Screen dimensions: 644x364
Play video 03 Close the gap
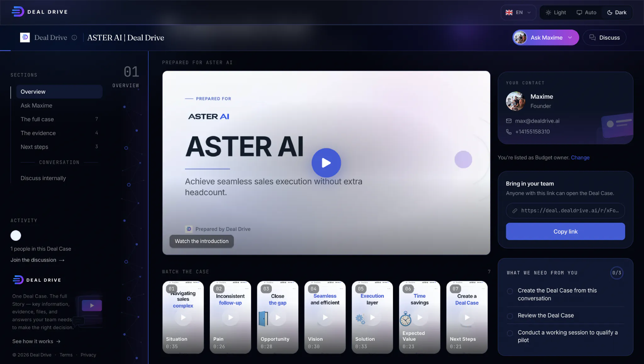(278, 317)
